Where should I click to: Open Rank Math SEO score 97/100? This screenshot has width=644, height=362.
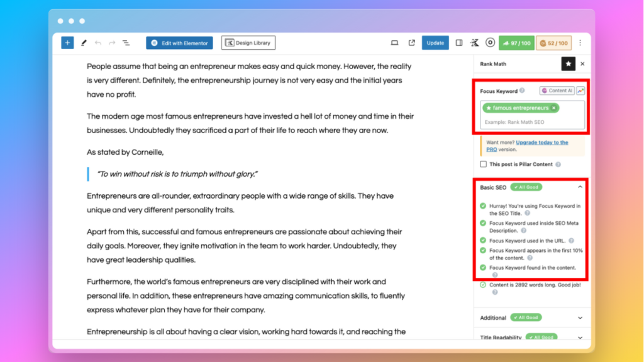pyautogui.click(x=517, y=43)
